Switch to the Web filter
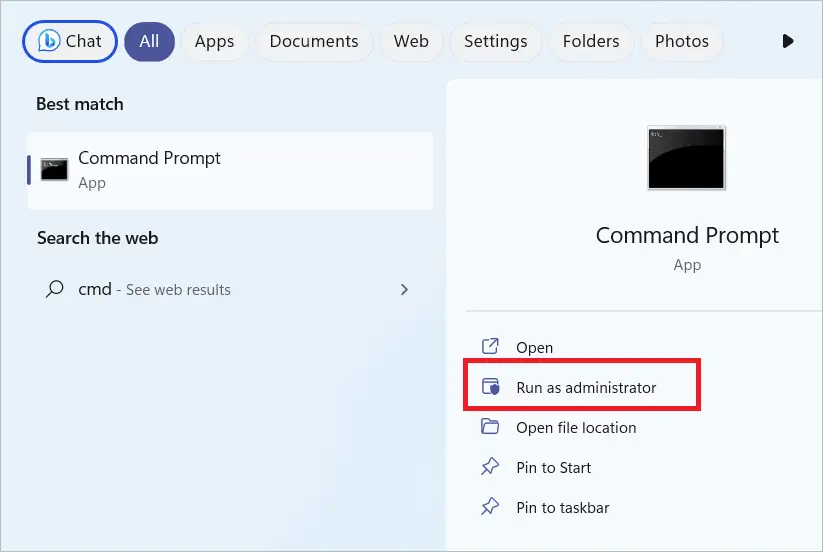 [x=411, y=41]
